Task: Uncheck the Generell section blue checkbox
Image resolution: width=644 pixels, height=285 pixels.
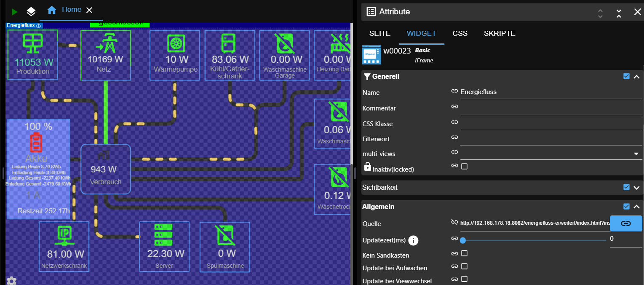Action: point(626,76)
